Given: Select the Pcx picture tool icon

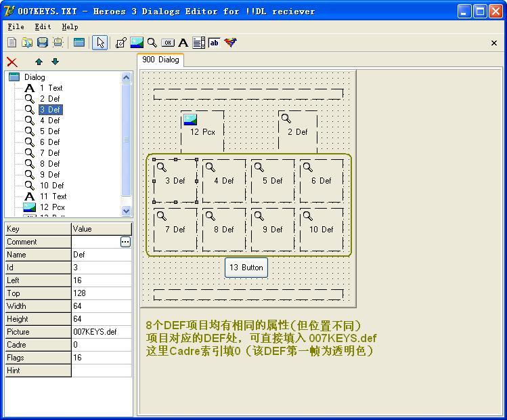Looking at the screenshot, I should tap(137, 43).
